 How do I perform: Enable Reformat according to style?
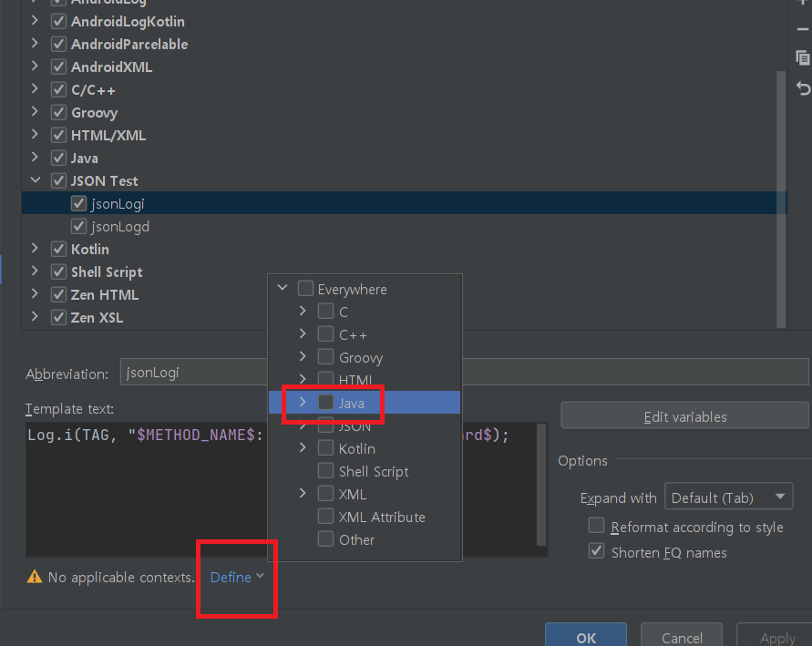point(597,526)
